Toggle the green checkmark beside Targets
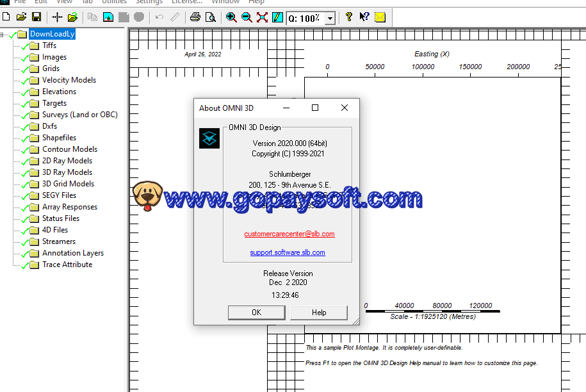Screen dimensions: 586x392 (25, 104)
